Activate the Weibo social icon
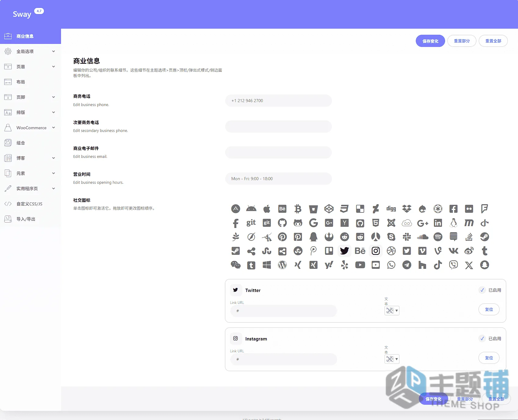This screenshot has height=420, width=518. [469, 251]
